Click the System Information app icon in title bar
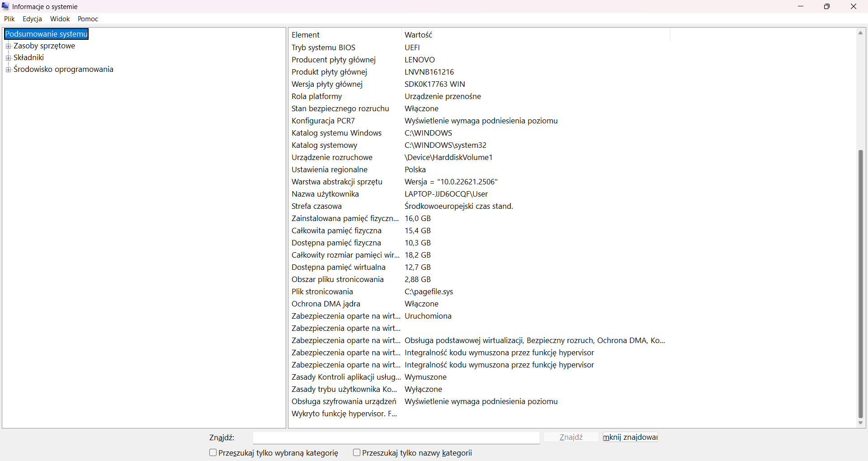Viewport: 868px width, 461px height. tap(5, 6)
